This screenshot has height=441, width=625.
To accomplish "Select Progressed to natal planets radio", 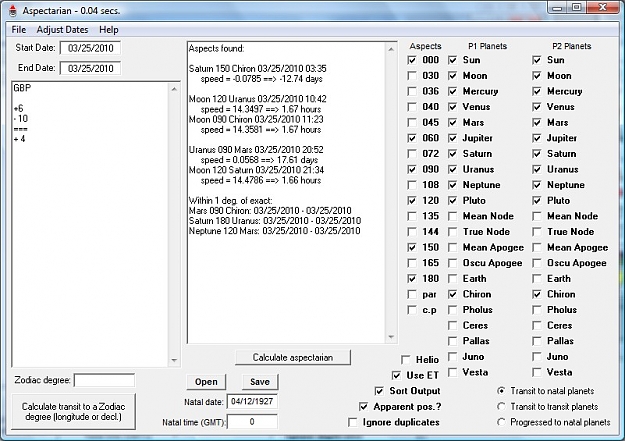I will (x=501, y=422).
